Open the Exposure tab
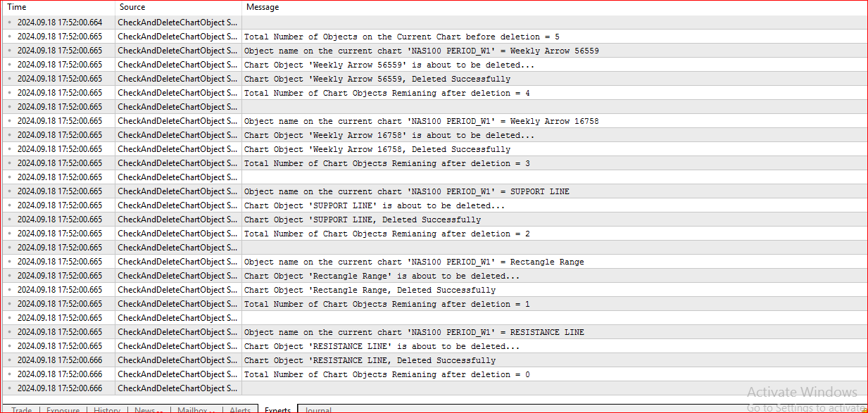This screenshot has width=868, height=413. (x=63, y=410)
